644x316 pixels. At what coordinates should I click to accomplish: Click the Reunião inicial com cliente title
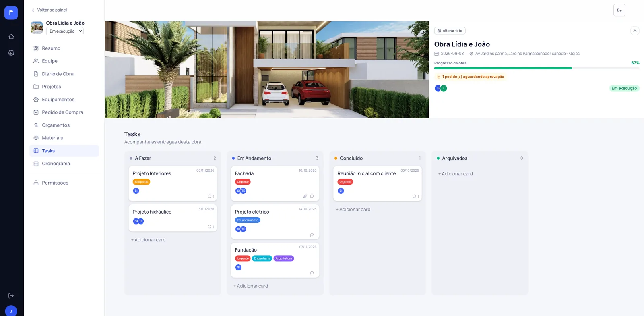point(366,173)
